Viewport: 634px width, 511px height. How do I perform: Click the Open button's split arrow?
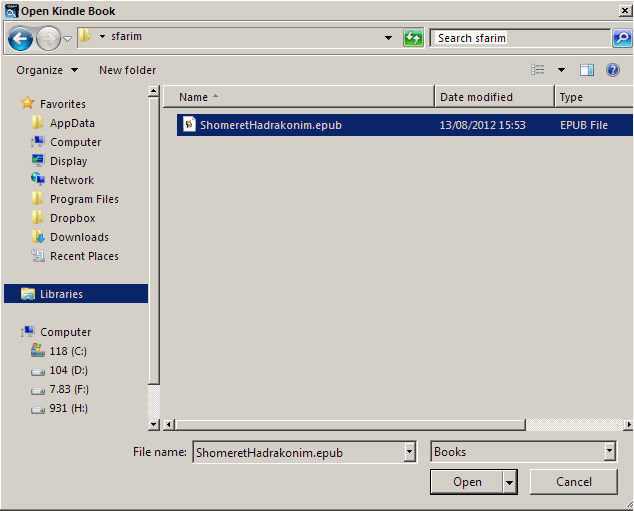tap(509, 482)
